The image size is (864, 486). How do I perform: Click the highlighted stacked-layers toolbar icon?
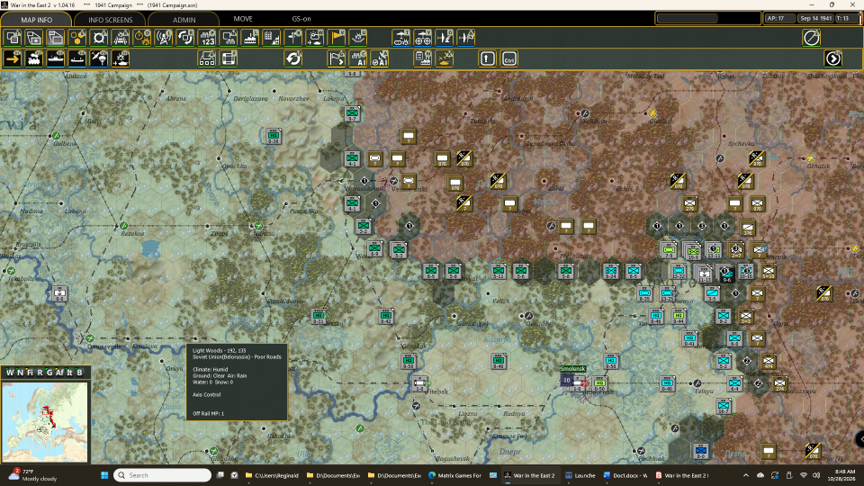pyautogui.click(x=56, y=38)
